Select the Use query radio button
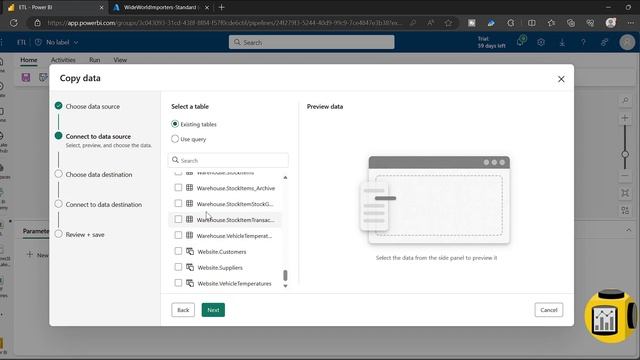 point(175,139)
